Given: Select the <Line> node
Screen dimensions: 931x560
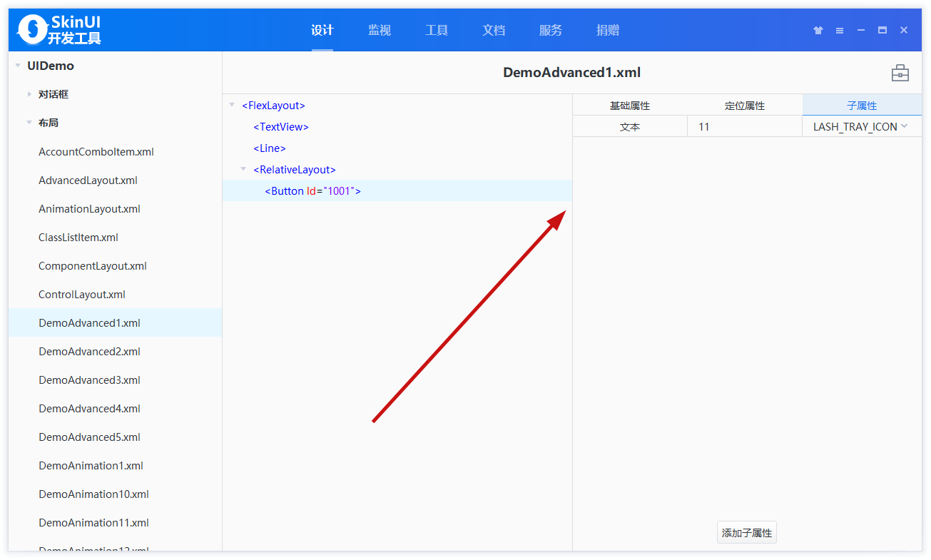Looking at the screenshot, I should coord(270,148).
